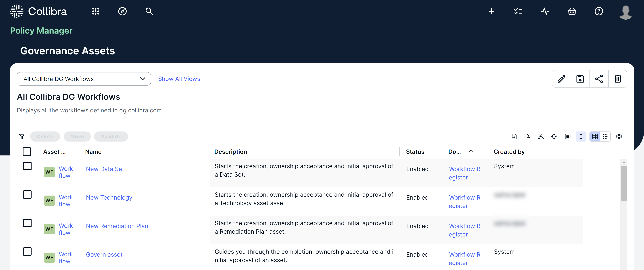
Task: Open the shopping basket icon
Action: coord(572,11)
